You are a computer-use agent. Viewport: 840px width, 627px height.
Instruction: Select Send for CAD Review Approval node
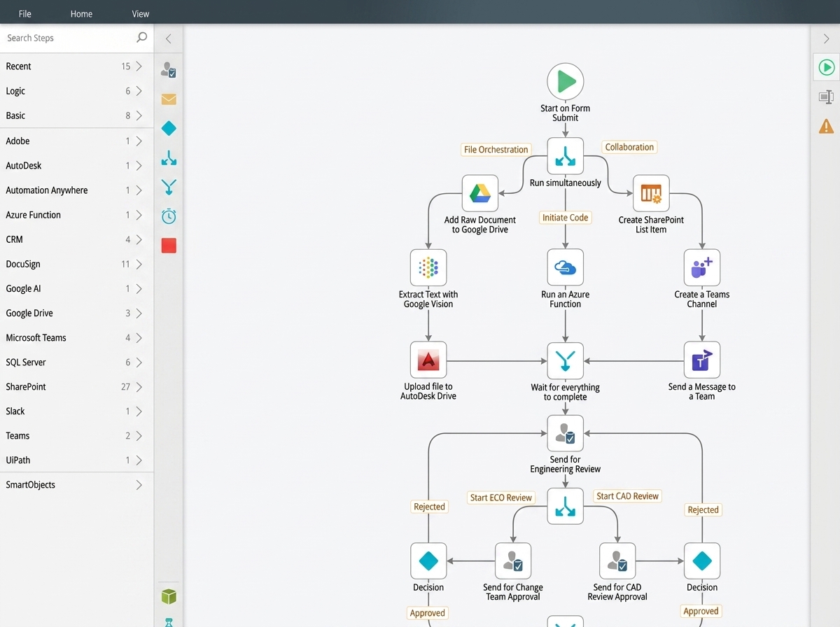tap(617, 561)
